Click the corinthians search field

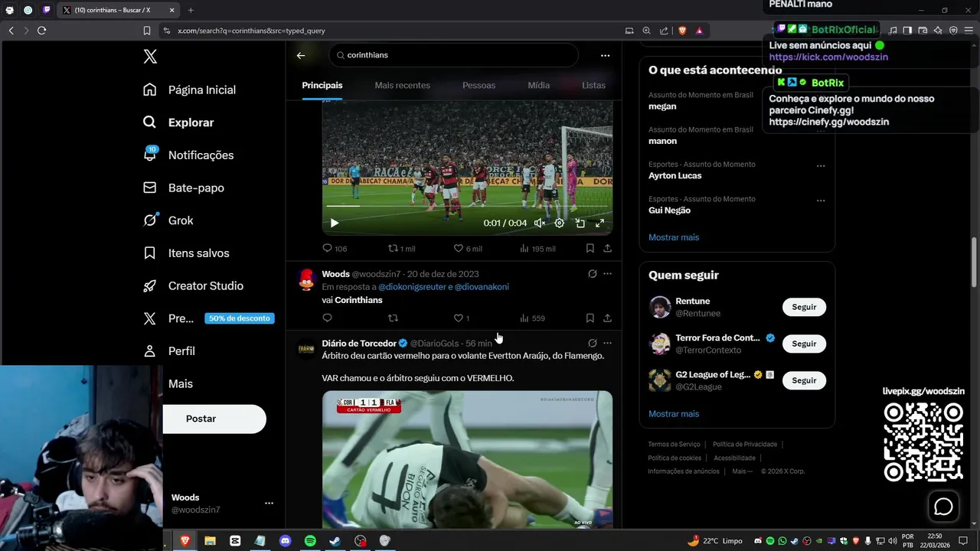pyautogui.click(x=454, y=55)
